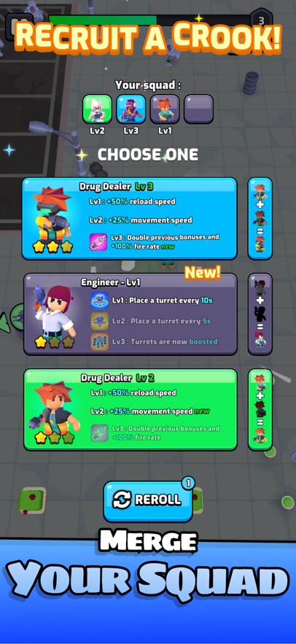Image resolution: width=296 pixels, height=644 pixels.
Task: Click the green syringe icon on Lv2 card
Action: (x=100, y=433)
